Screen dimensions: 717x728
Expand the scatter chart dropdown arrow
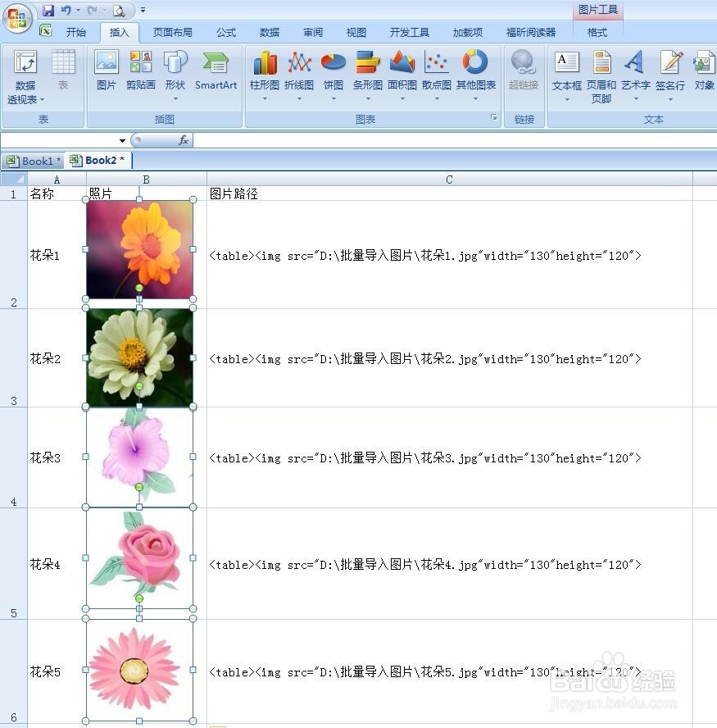pos(437,99)
